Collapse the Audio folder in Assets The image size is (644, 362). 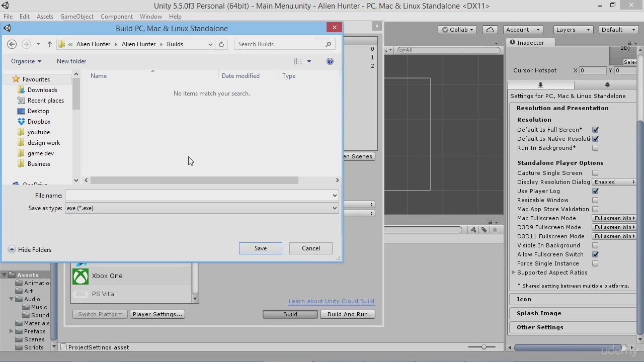[x=12, y=299]
